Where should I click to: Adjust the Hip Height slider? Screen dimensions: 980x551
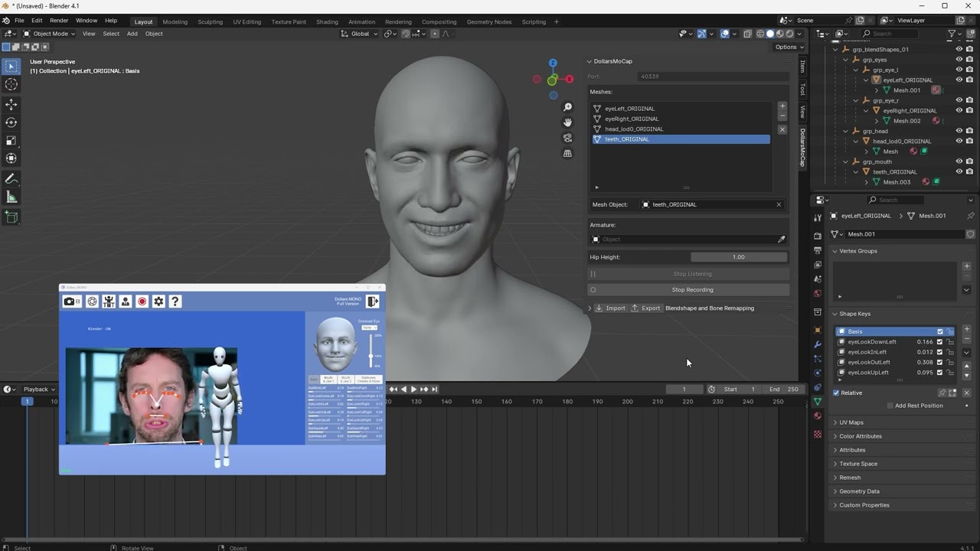tap(739, 257)
